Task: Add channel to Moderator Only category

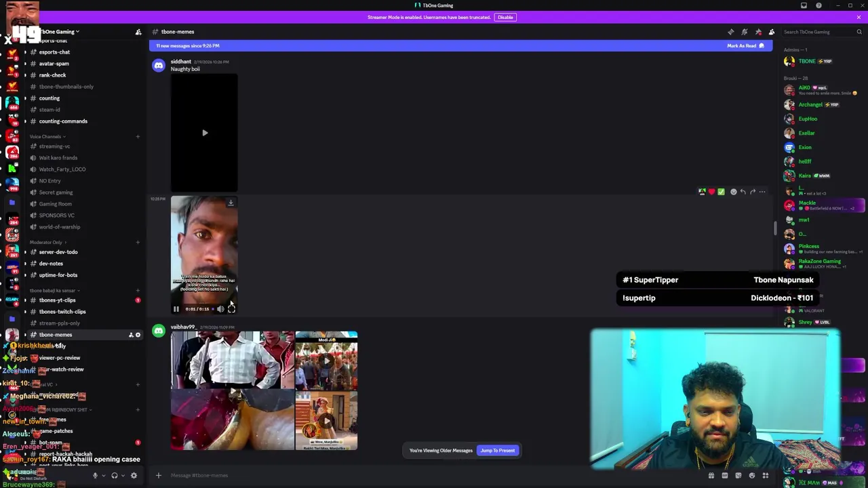Action: [x=138, y=242]
